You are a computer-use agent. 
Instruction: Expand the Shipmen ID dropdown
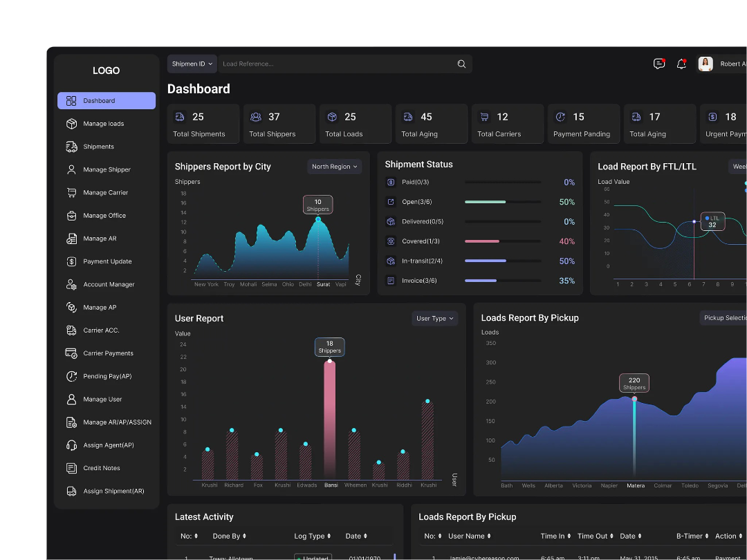coord(192,64)
